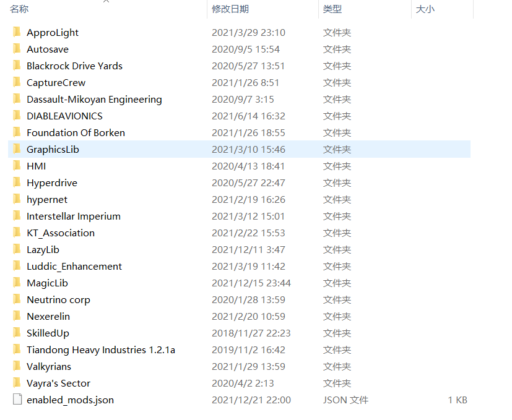Click the DIABLEAVIONICS folder icon
Viewport: 512px width, 420px height.
click(x=17, y=116)
